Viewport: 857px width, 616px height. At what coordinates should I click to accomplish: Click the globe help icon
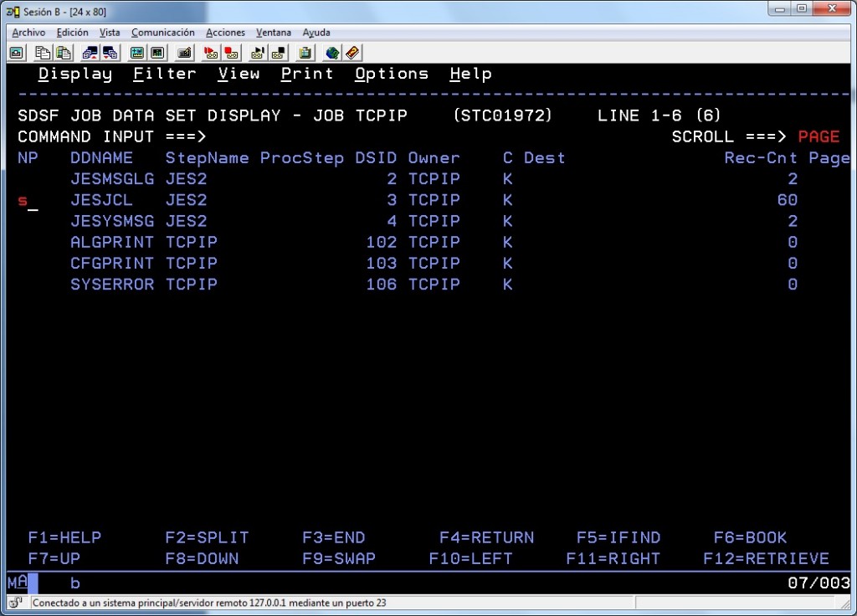(x=331, y=53)
